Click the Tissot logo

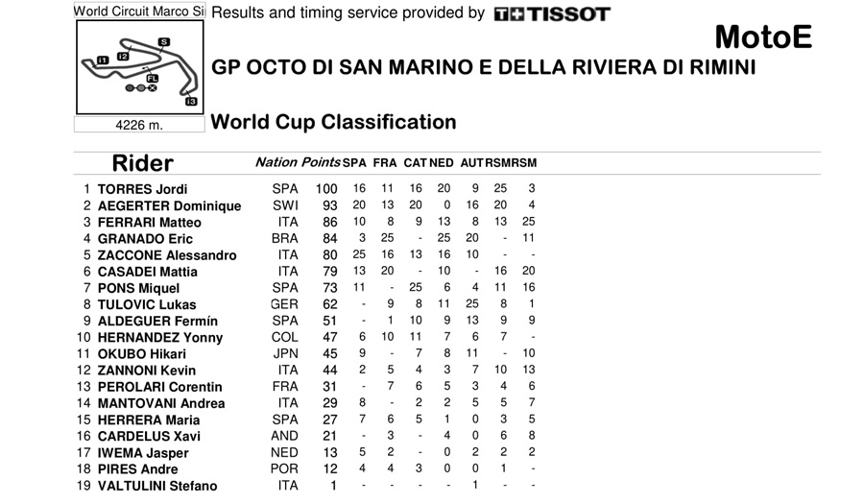[551, 14]
